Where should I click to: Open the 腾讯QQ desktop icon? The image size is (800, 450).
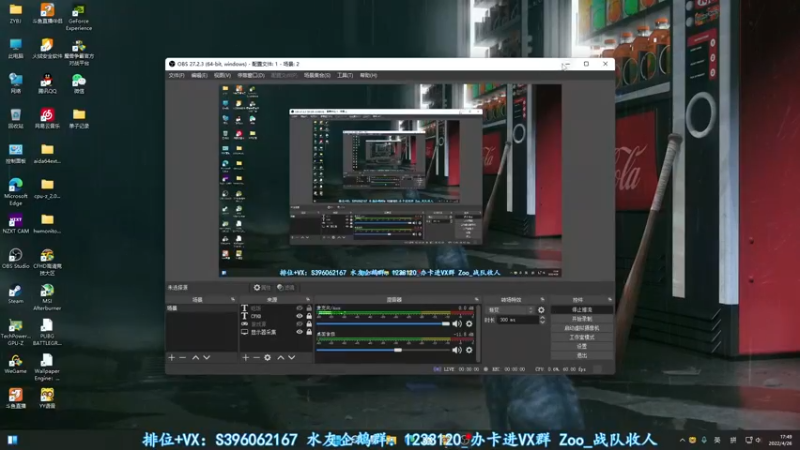pos(47,84)
